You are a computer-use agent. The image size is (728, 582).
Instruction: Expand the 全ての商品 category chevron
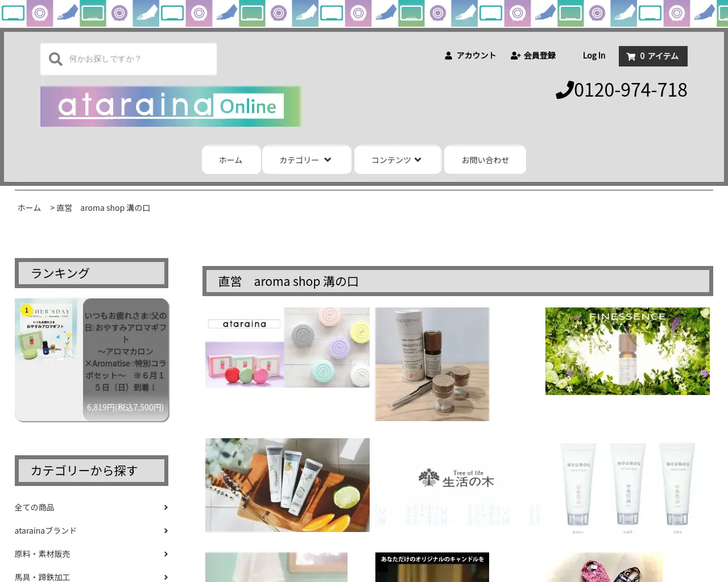166,507
